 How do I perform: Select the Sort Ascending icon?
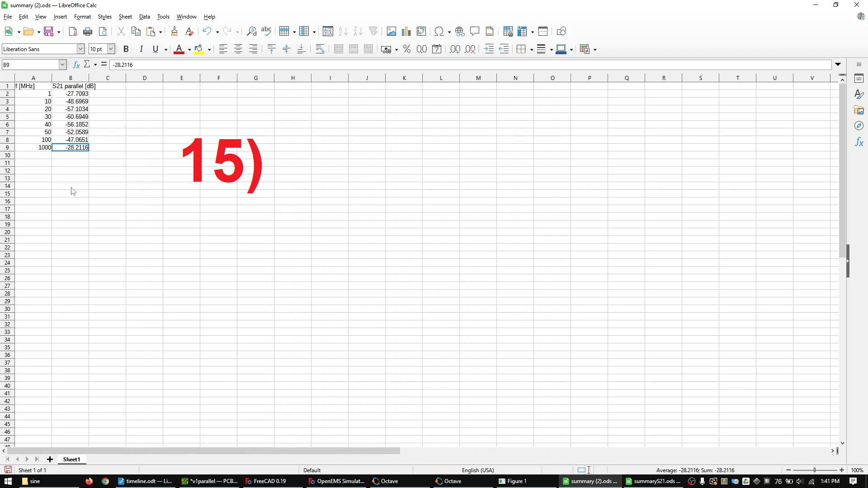[x=343, y=31]
